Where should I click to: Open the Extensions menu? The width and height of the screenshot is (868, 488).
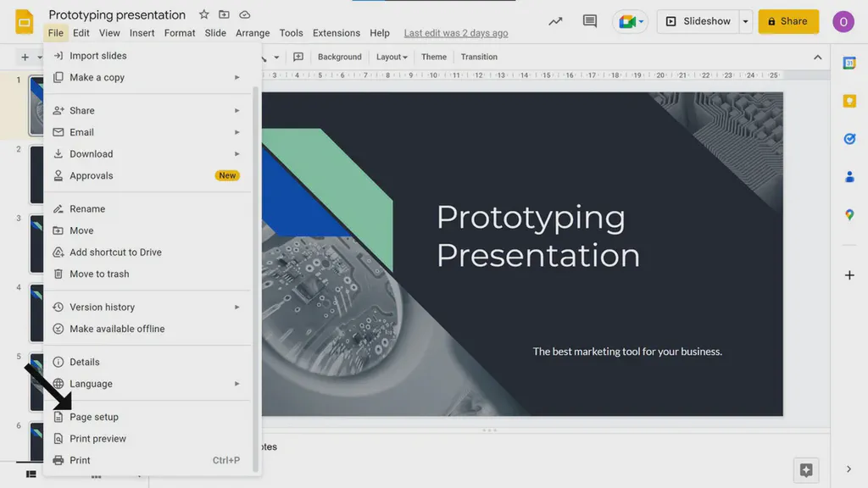click(x=336, y=33)
